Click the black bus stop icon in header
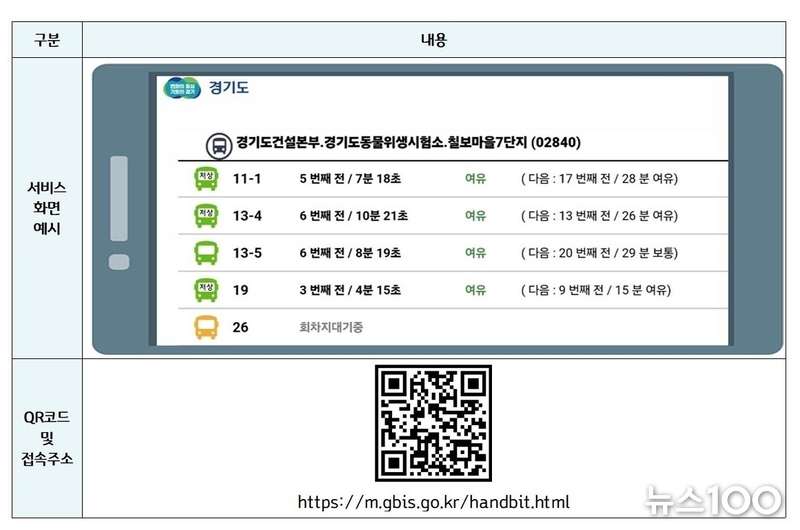Screen dimensions: 800x530 217,143
